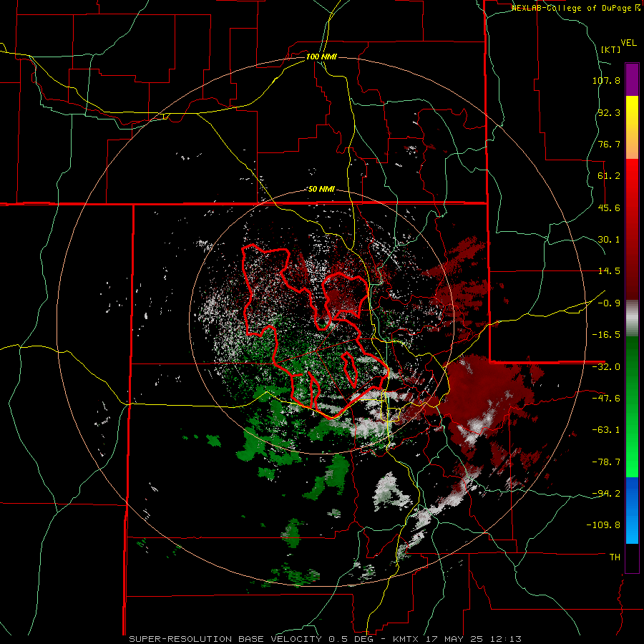This screenshot has height=644, width=644.
Task: Click the 50 NMI range ring label
Action: 321,190
